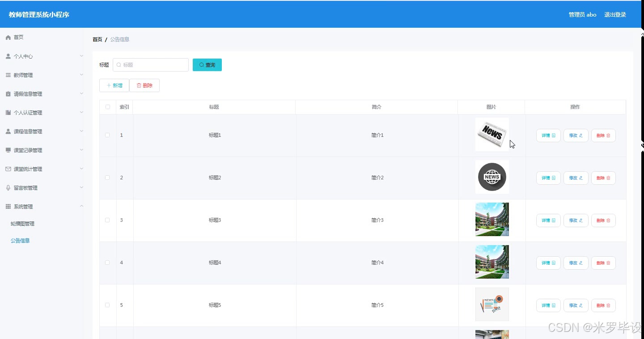
Task: Click the list icon next to 教师管理
Action: (x=8, y=75)
